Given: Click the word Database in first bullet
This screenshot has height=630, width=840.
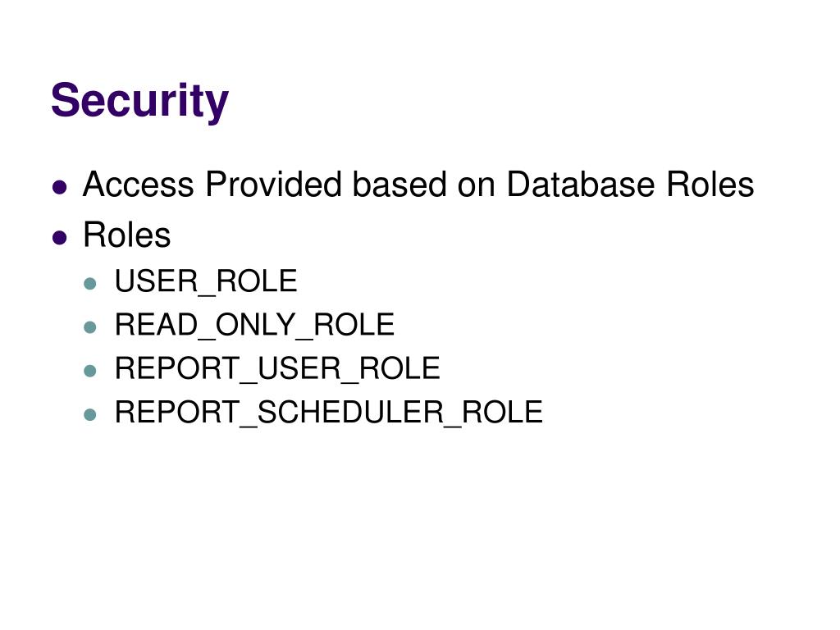Looking at the screenshot, I should pos(580,185).
